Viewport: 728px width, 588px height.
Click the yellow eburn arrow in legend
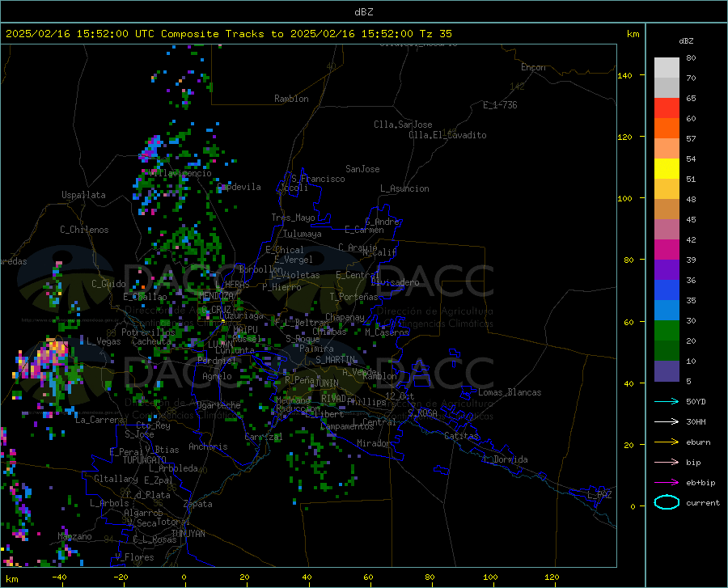click(667, 442)
